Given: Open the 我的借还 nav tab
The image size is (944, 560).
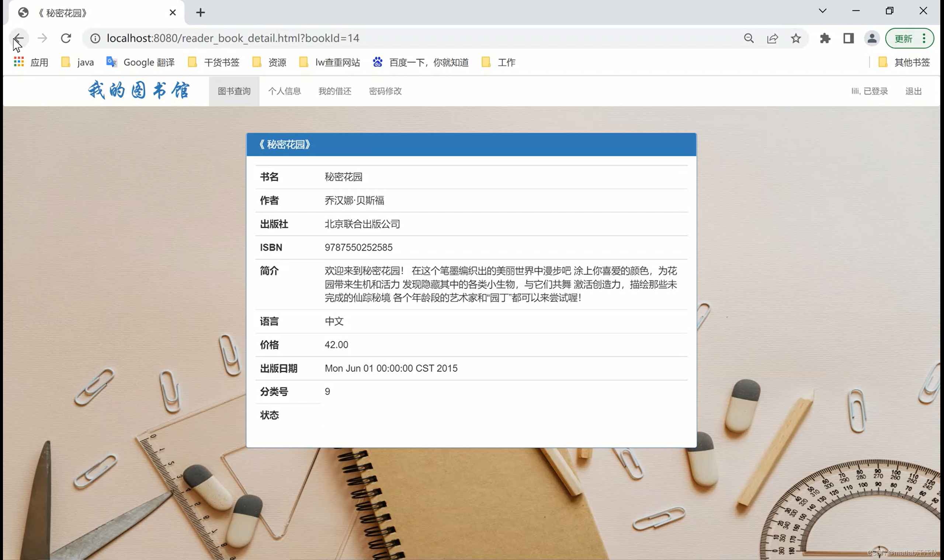Looking at the screenshot, I should 334,91.
